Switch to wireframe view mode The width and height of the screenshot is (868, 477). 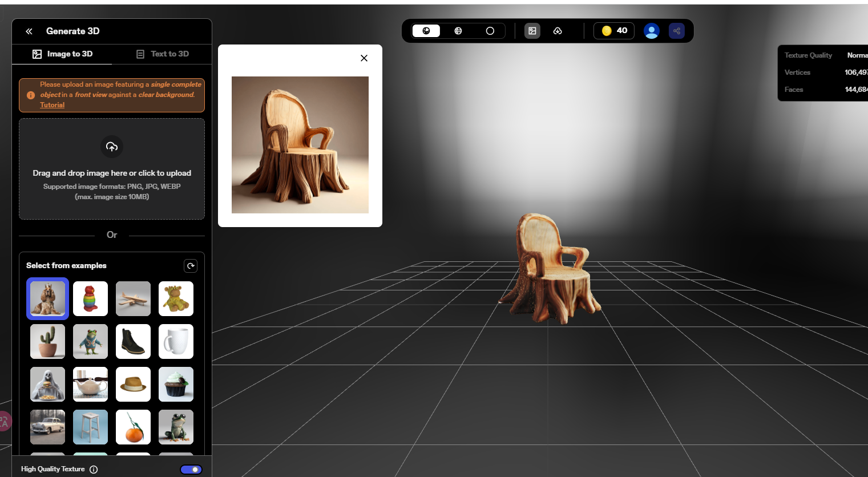tap(458, 31)
